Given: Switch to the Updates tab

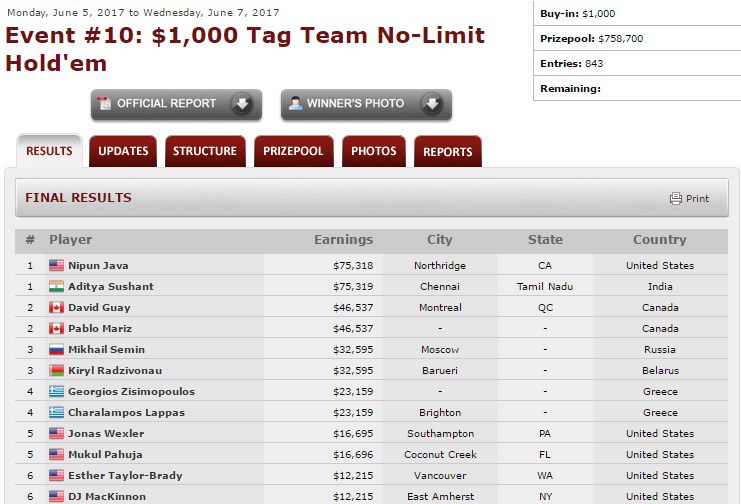Looking at the screenshot, I should pyautogui.click(x=123, y=151).
